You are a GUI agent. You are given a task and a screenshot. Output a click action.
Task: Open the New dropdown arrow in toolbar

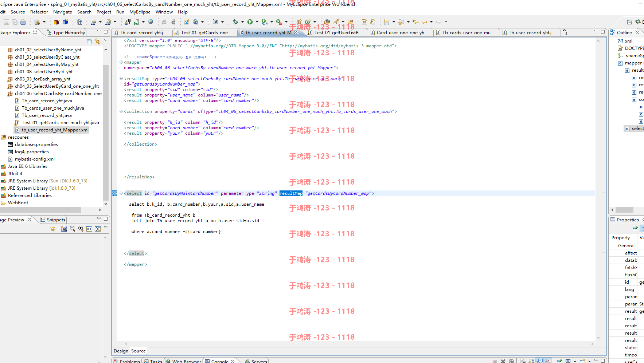(x=44, y=22)
